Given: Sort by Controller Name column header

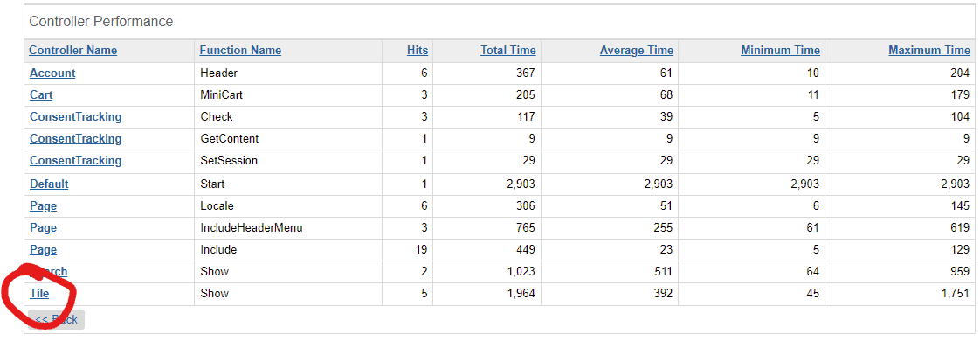Looking at the screenshot, I should coord(73,51).
